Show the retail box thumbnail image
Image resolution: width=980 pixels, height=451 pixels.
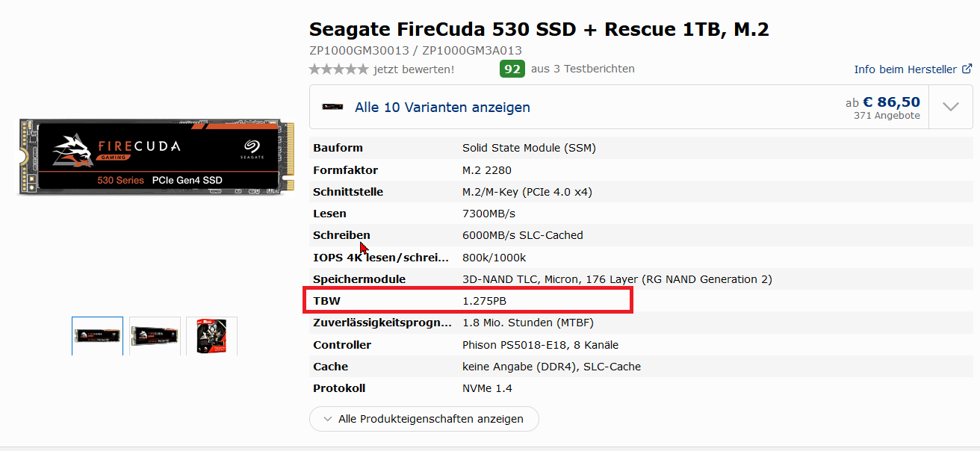(x=211, y=336)
